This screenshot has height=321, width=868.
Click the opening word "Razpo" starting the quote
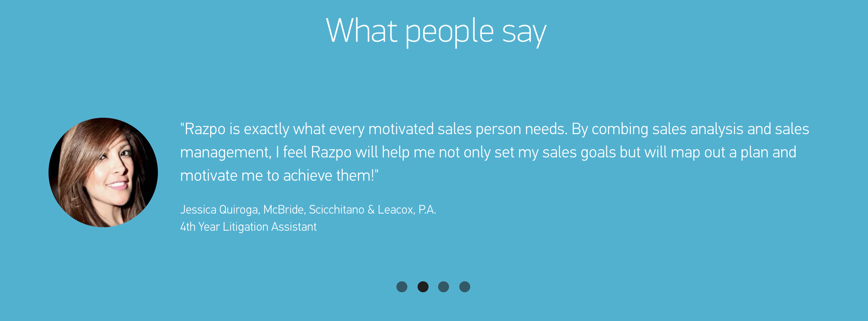(205, 129)
